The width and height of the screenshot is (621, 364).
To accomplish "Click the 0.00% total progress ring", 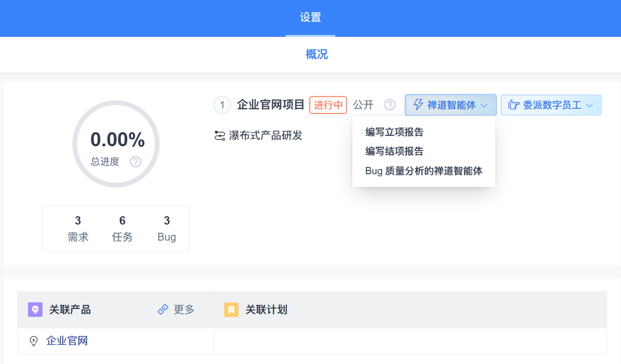I will [116, 144].
